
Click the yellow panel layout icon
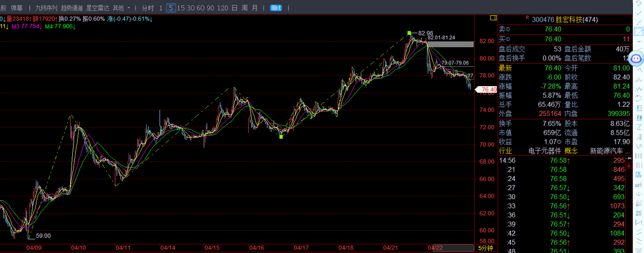pyautogui.click(x=494, y=18)
